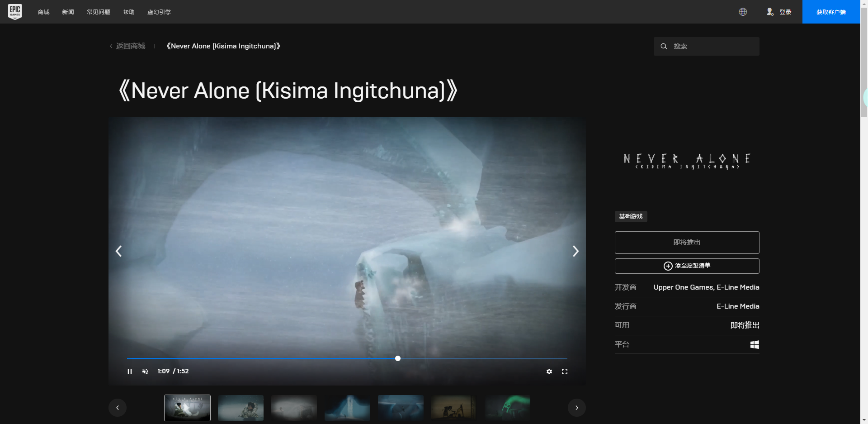
Task: Add game to wishlist 添至愿望清单
Action: point(687,266)
